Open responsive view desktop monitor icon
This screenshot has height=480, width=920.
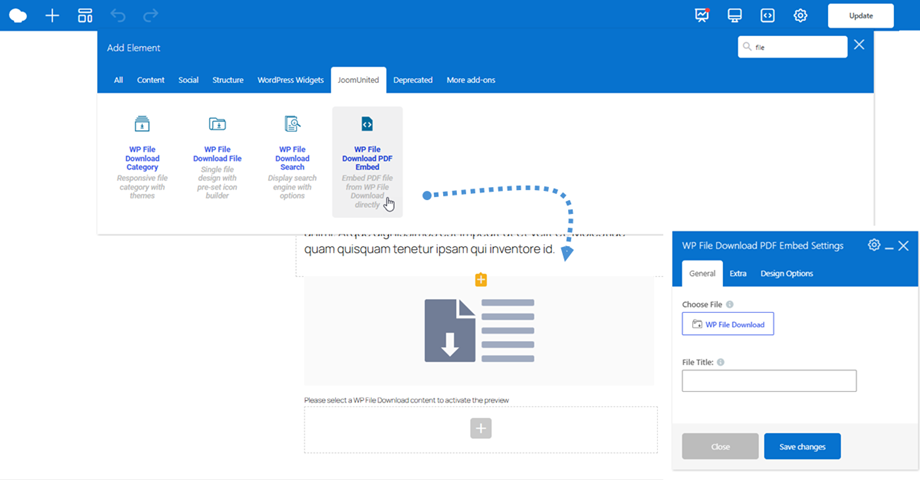(735, 16)
